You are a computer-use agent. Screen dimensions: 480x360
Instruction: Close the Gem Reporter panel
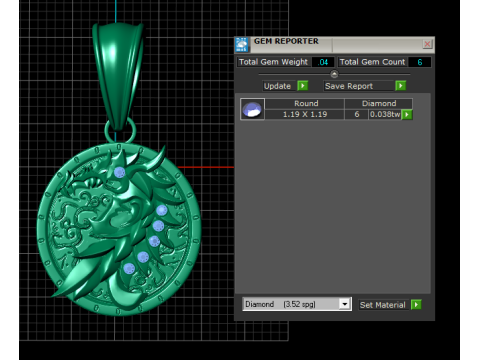coord(427,44)
